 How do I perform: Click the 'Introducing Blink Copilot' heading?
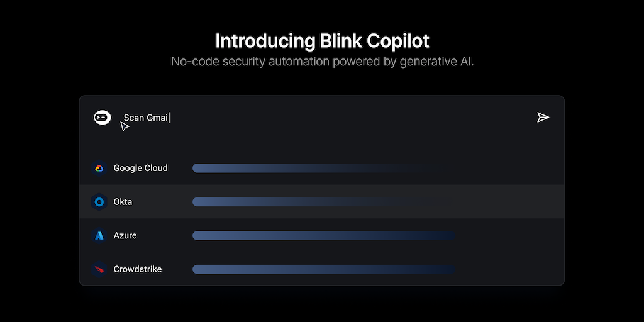point(322,42)
